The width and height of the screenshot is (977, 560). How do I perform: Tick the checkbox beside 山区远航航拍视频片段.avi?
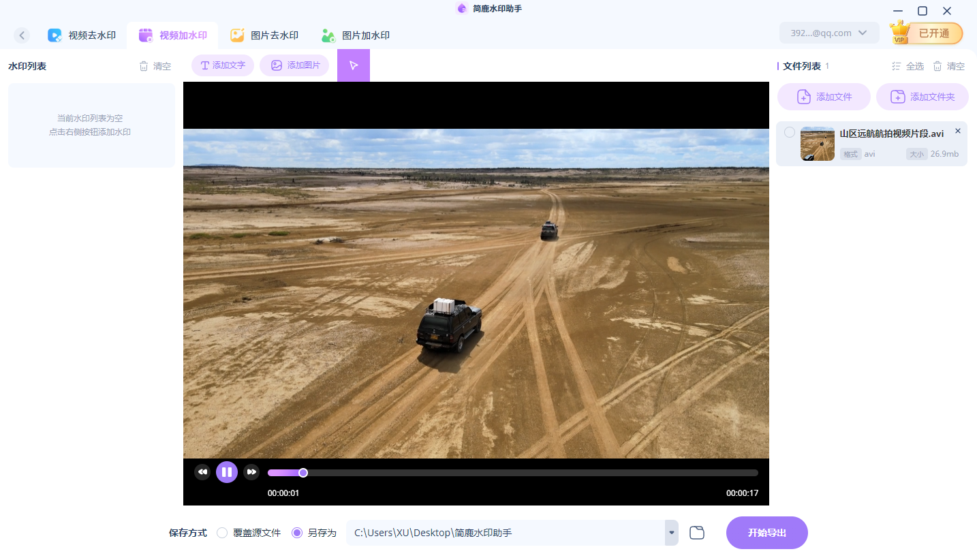point(789,132)
